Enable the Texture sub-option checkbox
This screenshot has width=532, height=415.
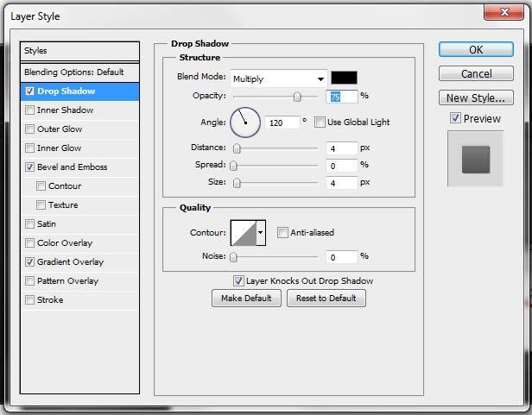41,205
